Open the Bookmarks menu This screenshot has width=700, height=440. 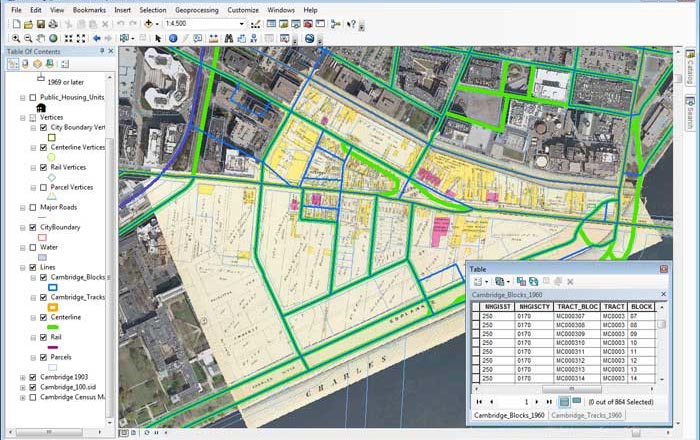[x=89, y=10]
